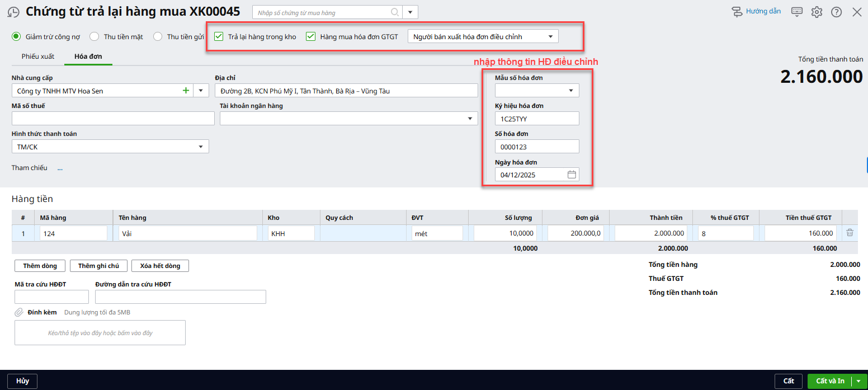Click the help question mark icon

pos(836,12)
